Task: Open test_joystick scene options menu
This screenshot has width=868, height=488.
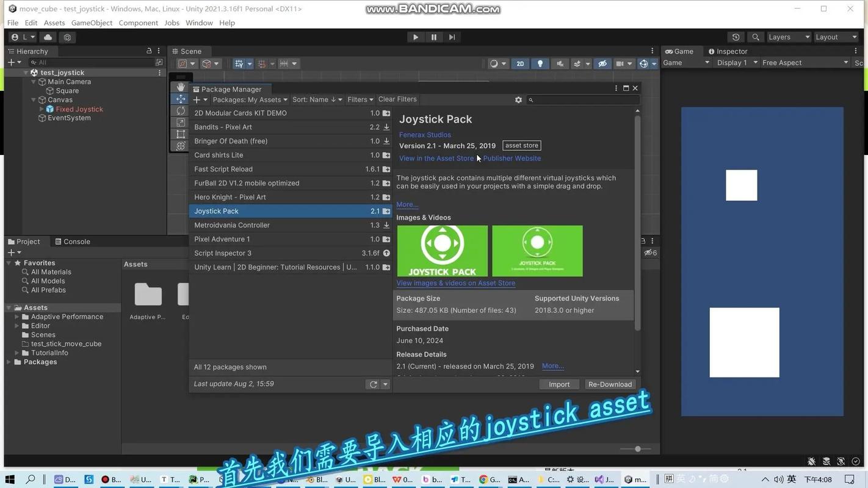Action: click(160, 73)
